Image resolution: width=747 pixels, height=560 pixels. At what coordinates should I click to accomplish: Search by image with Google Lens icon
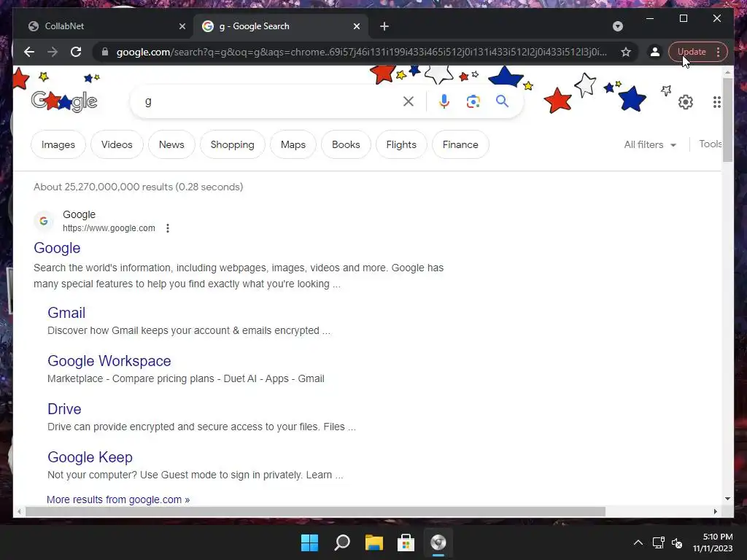point(473,101)
